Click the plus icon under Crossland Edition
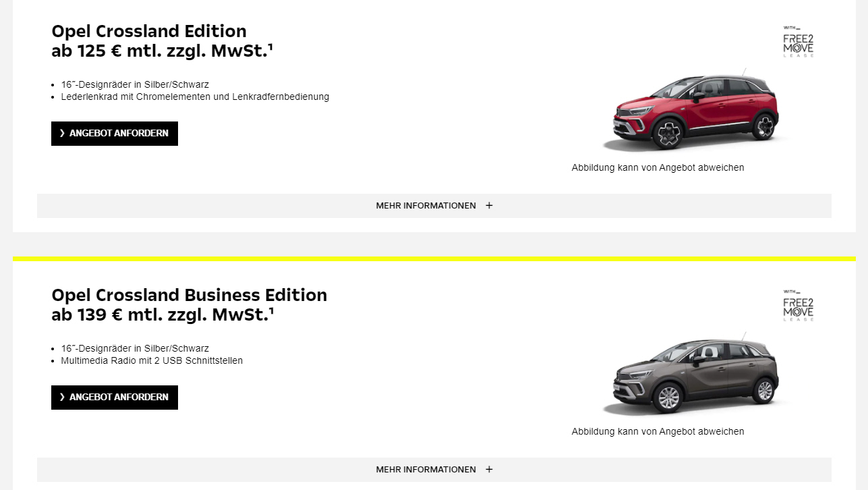This screenshot has width=868, height=490. pos(489,206)
